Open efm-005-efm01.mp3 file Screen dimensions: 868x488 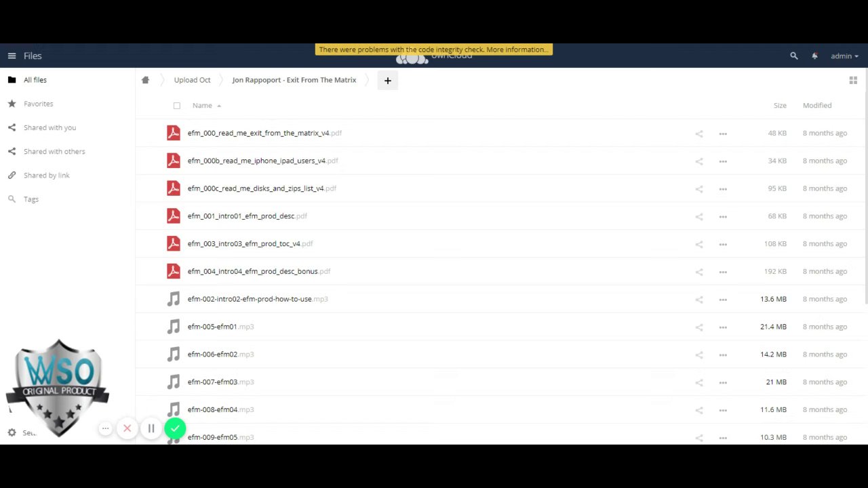pyautogui.click(x=220, y=327)
